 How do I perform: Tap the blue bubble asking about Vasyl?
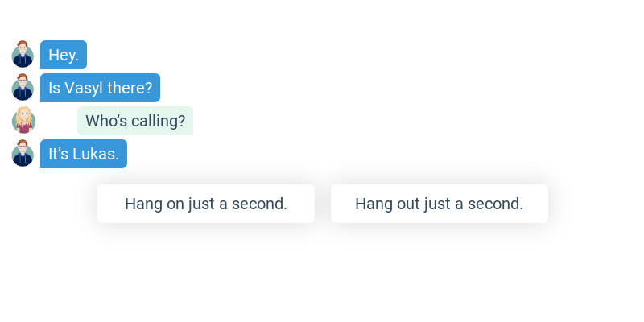pyautogui.click(x=100, y=88)
